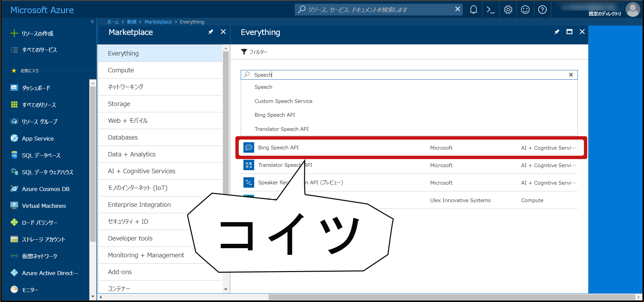Image resolution: width=644 pixels, height=302 pixels.
Task: Click the Marketplace breadcrumb link
Action: 158,22
